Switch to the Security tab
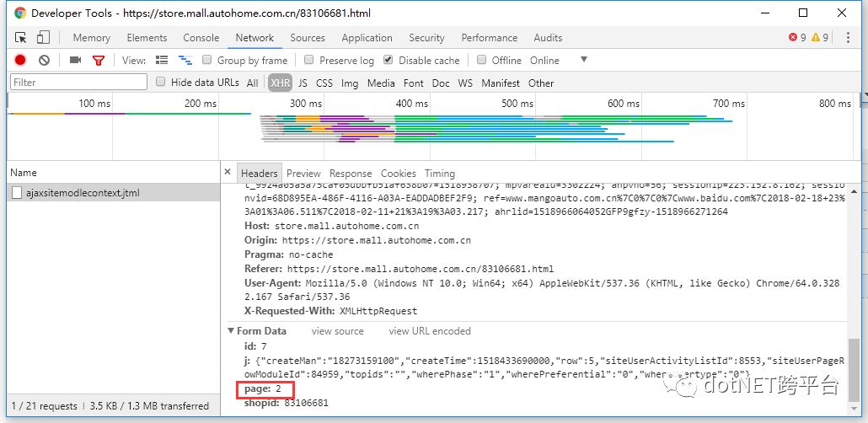 pyautogui.click(x=426, y=38)
